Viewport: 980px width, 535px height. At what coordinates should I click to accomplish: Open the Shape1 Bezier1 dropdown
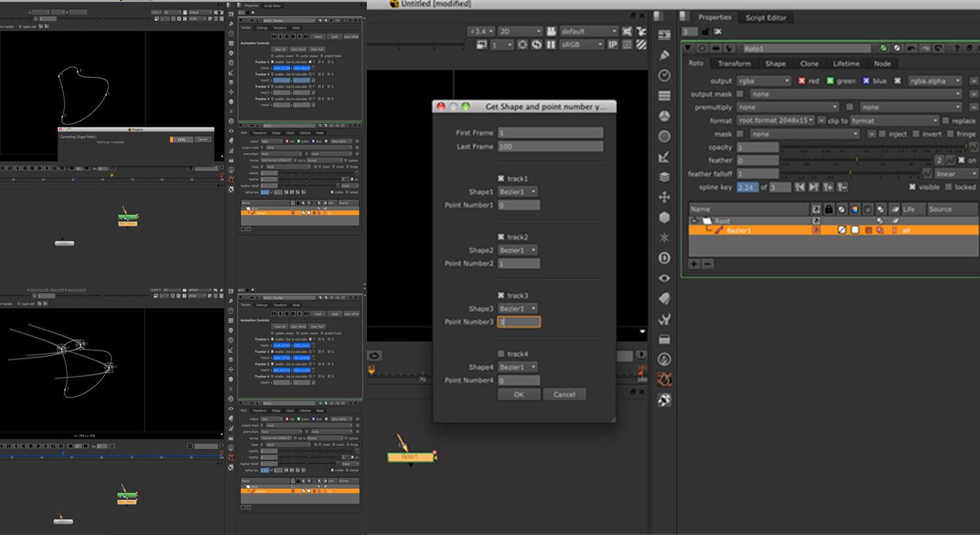click(517, 192)
